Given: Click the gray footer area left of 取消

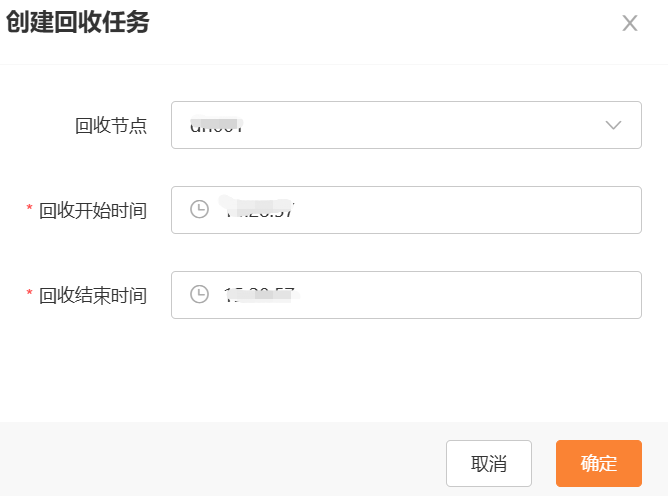Looking at the screenshot, I should [x=222, y=459].
